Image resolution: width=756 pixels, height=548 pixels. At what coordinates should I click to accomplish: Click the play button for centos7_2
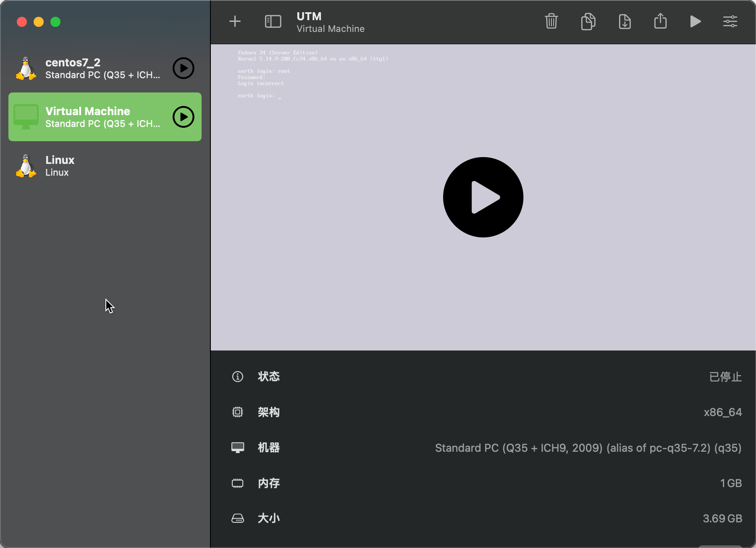184,68
